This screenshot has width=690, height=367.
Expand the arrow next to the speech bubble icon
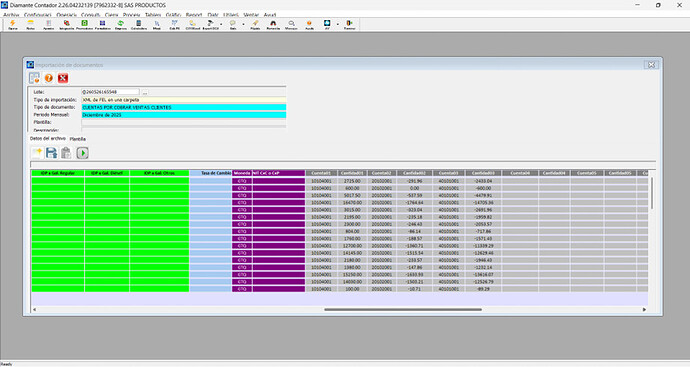pos(243,24)
